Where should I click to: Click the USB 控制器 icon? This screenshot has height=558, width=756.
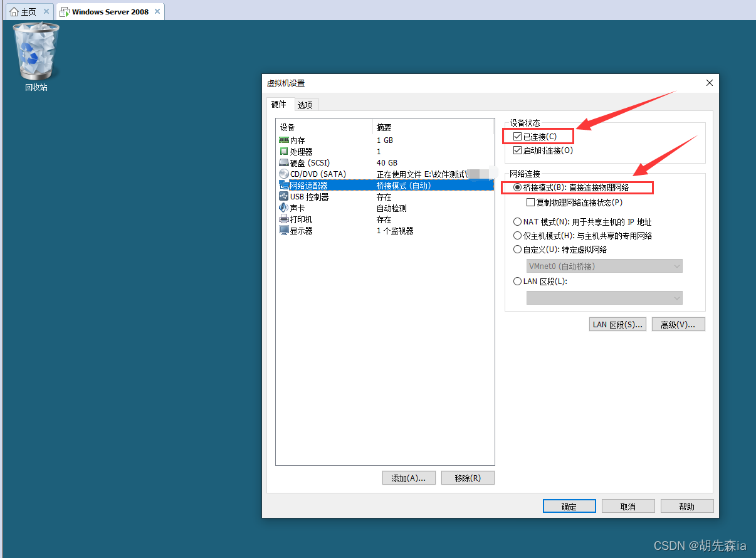point(284,197)
